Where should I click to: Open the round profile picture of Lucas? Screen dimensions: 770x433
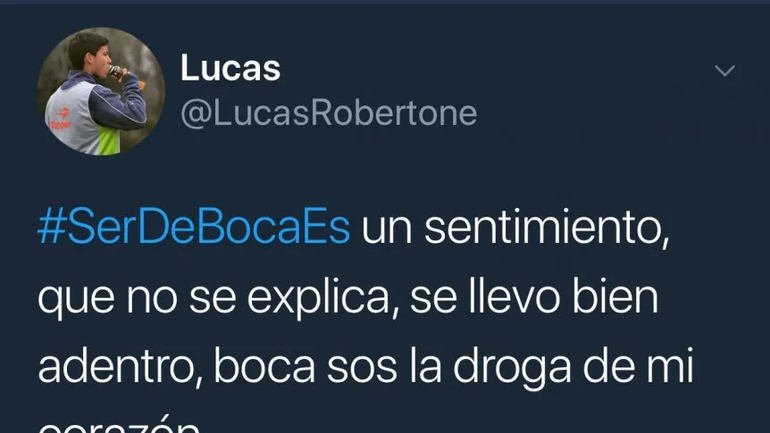tap(101, 91)
